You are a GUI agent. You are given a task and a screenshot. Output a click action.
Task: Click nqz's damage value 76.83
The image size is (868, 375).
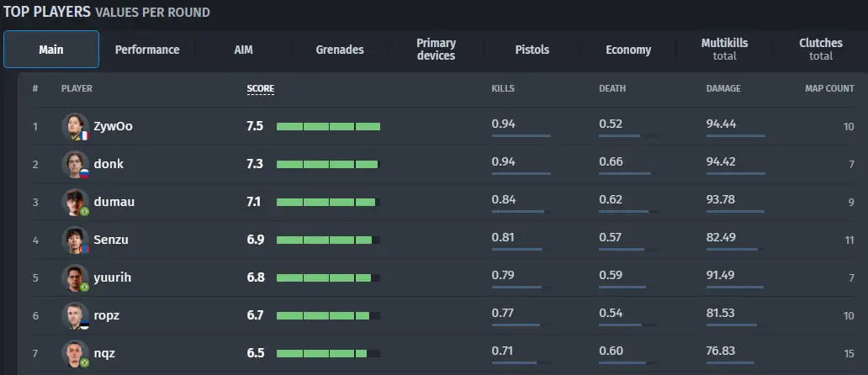point(721,351)
